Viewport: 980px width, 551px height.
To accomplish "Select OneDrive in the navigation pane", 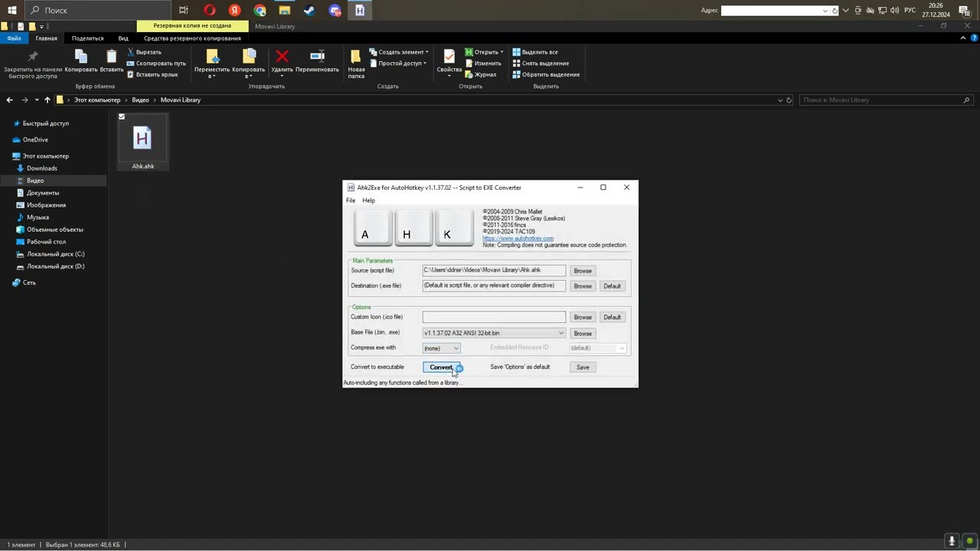I will pos(35,140).
